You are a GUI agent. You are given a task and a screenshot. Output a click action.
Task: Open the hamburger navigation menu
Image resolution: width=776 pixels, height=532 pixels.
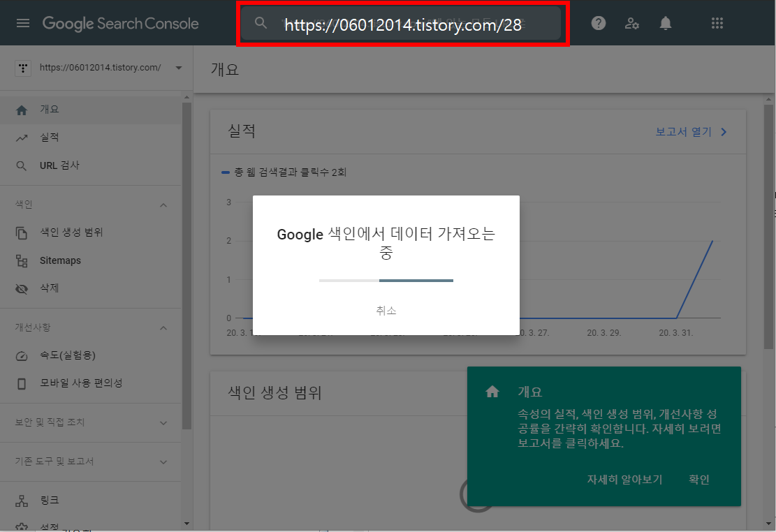pos(23,23)
